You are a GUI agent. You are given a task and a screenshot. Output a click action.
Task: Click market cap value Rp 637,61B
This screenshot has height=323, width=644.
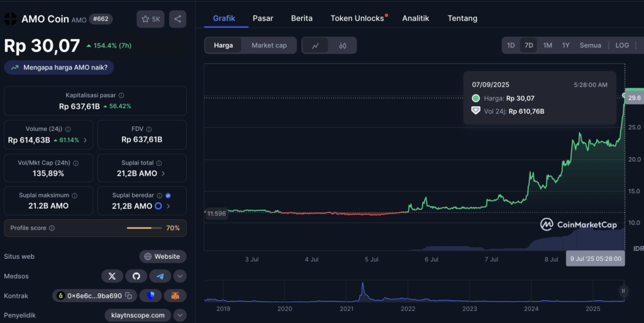[x=79, y=106]
